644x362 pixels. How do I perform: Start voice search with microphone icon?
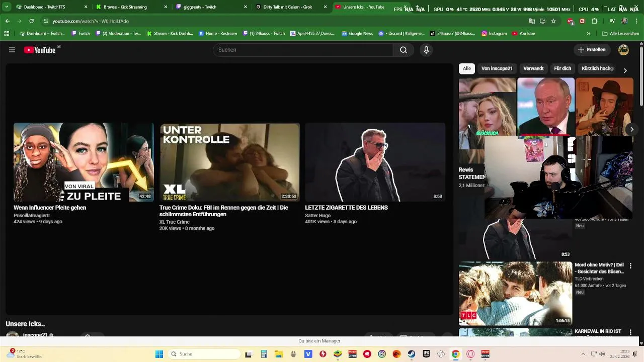426,50
